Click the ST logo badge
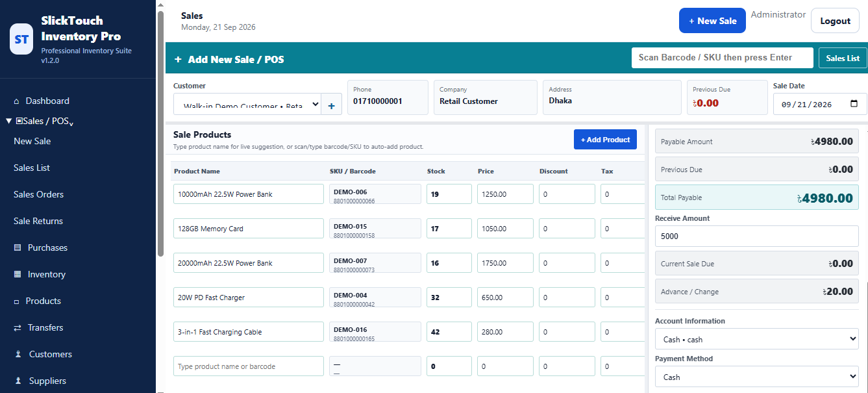The image size is (868, 393). tap(21, 39)
